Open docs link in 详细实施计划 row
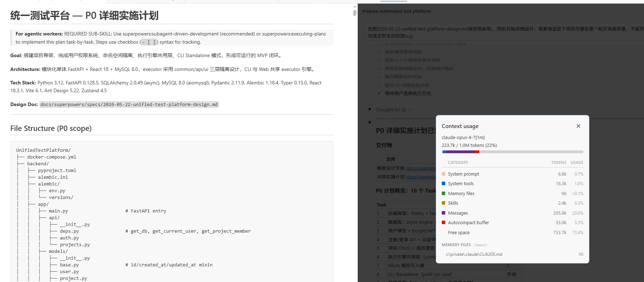 point(421,177)
